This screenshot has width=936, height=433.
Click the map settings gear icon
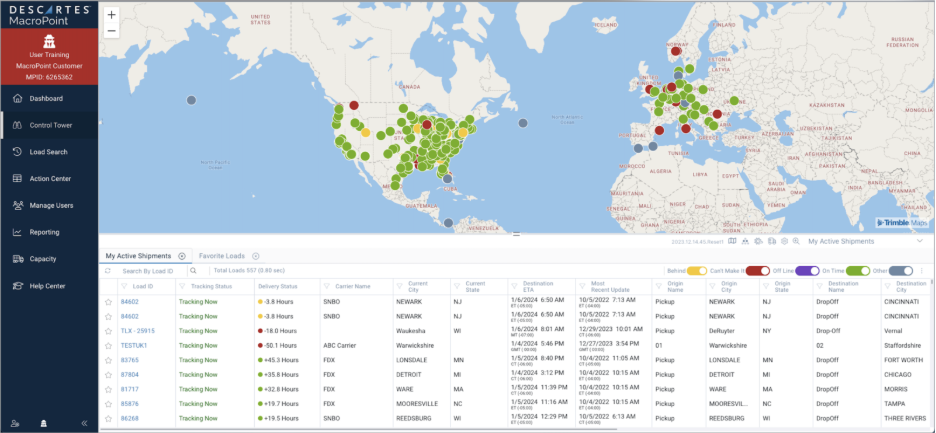click(784, 241)
